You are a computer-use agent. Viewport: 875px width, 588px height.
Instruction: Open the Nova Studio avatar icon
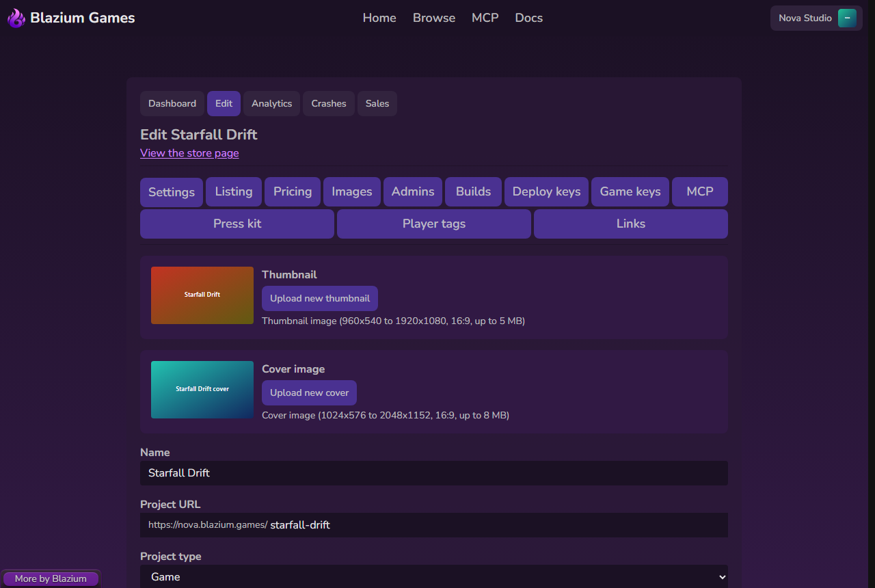[847, 18]
